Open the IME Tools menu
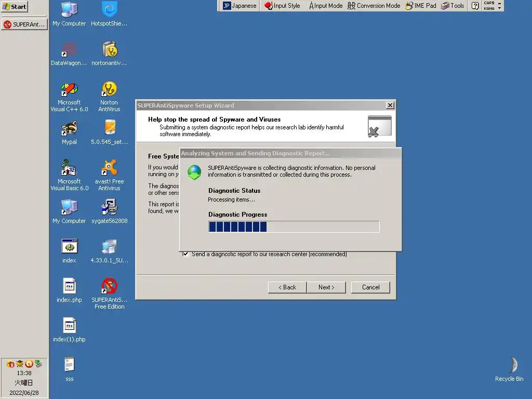 (x=453, y=6)
